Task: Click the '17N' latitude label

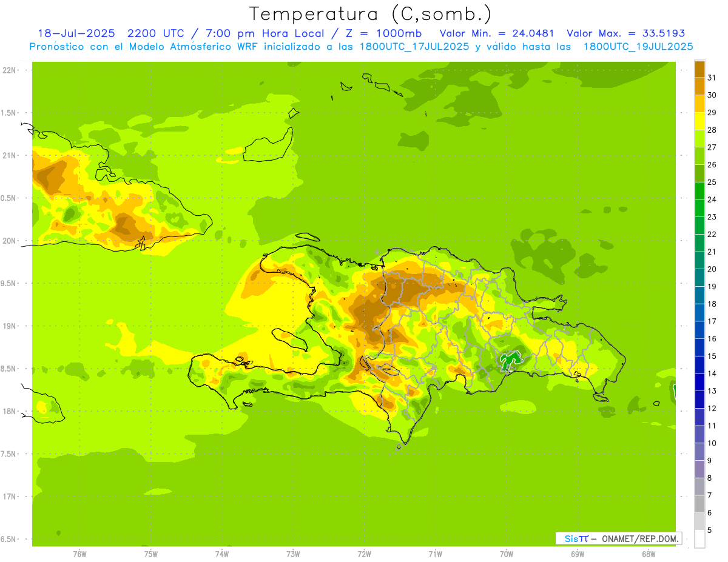Action: (8, 497)
